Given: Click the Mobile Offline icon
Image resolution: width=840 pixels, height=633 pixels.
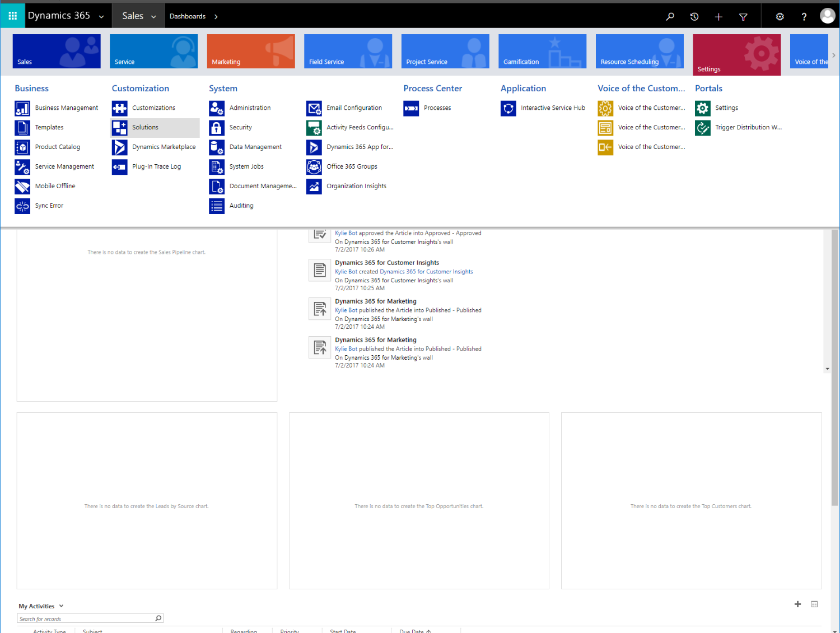Looking at the screenshot, I should (22, 187).
